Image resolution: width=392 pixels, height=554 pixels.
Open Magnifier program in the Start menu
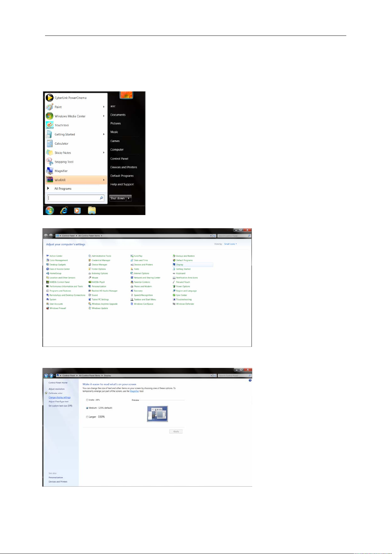(61, 171)
